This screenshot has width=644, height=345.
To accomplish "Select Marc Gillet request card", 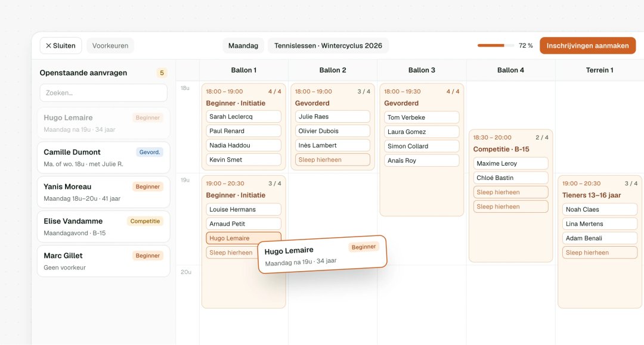I will 104,261.
